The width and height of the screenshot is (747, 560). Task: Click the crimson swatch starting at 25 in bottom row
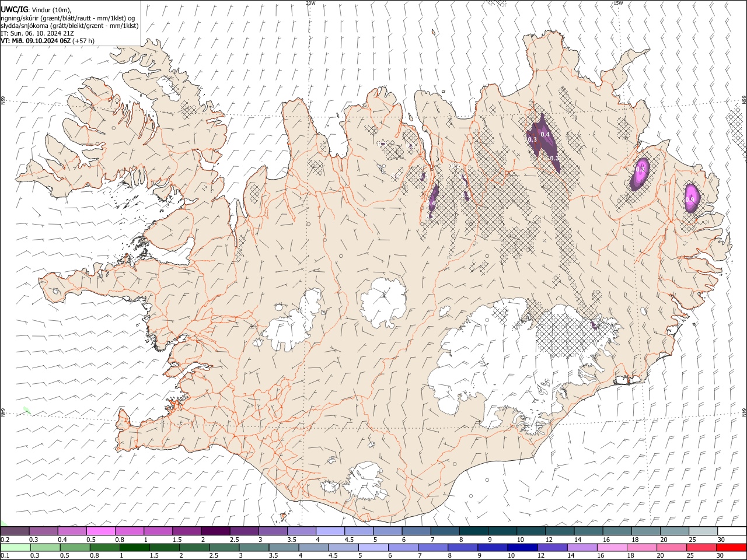click(701, 548)
